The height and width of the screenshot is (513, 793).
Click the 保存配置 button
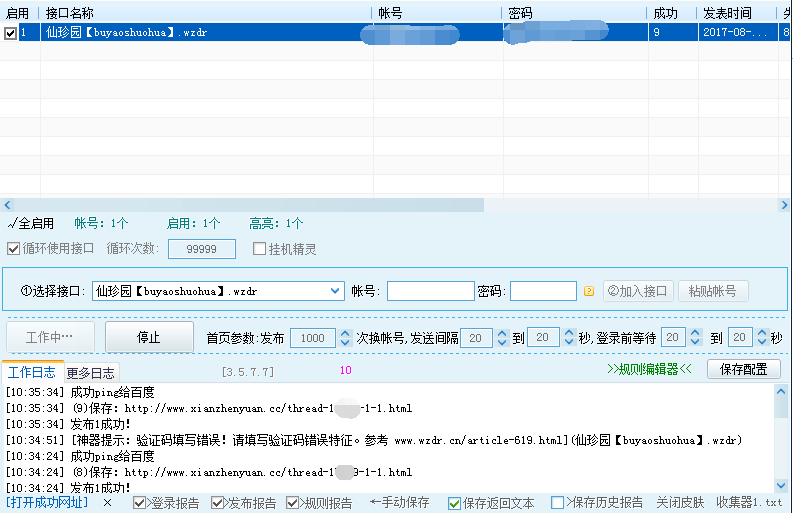point(743,369)
